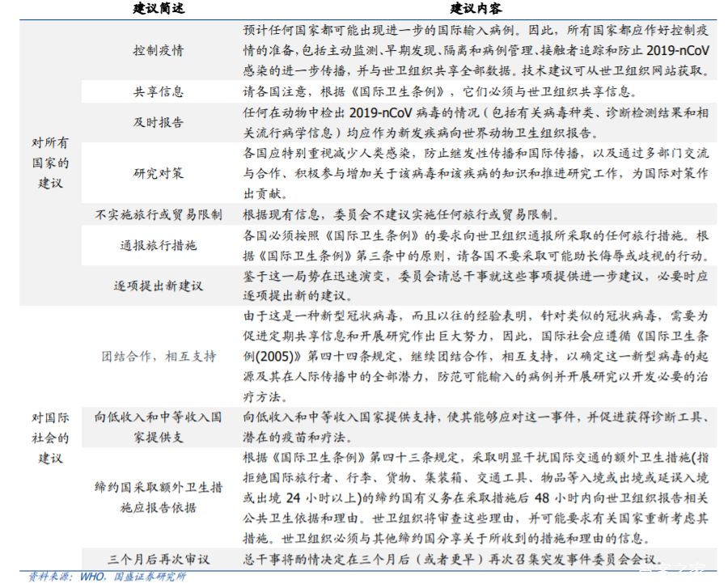The height and width of the screenshot is (588, 728).
Task: Click the 建议内容 column header
Action: (476, 9)
